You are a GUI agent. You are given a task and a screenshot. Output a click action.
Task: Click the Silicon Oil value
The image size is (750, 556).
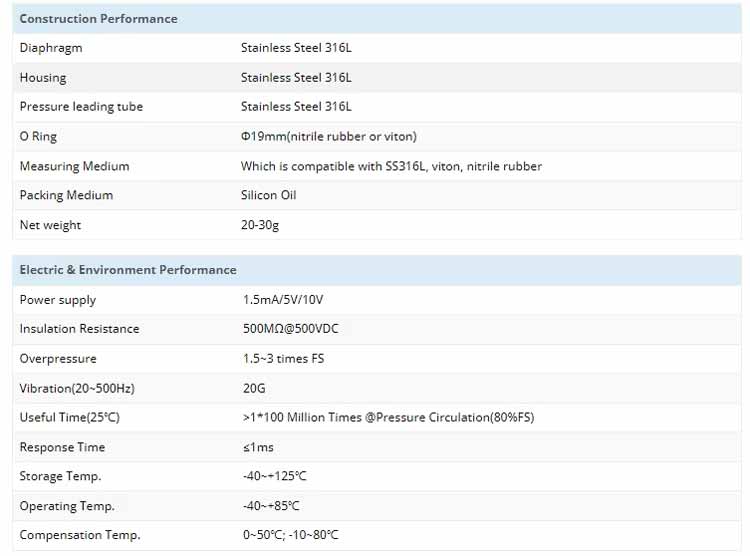coord(268,195)
